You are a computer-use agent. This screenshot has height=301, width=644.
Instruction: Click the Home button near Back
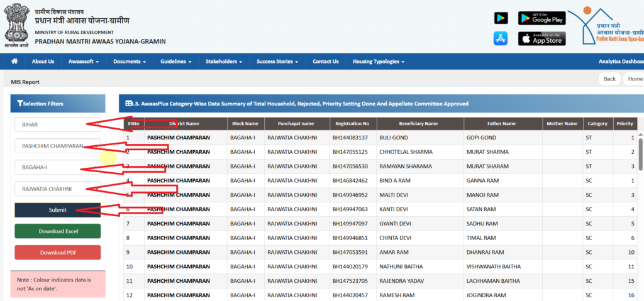(635, 79)
